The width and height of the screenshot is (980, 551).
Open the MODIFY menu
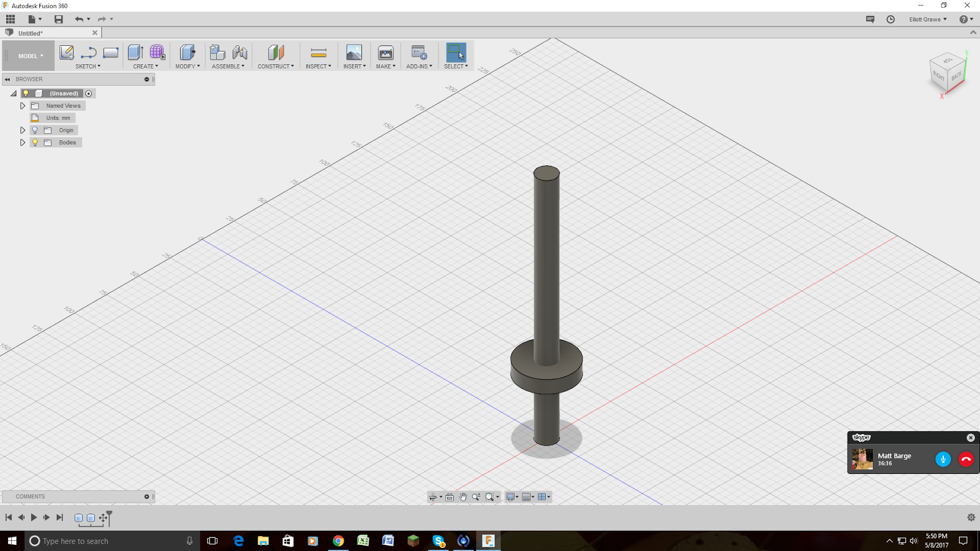click(x=187, y=66)
